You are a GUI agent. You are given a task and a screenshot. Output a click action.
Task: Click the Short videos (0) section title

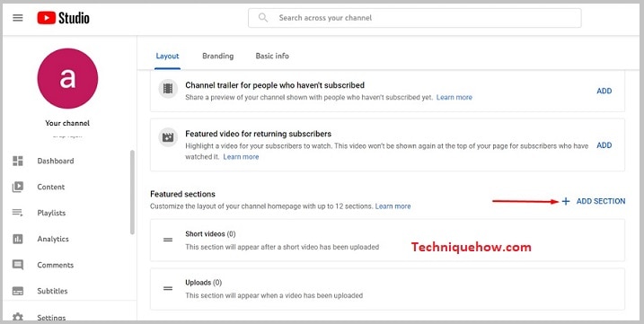[210, 234]
